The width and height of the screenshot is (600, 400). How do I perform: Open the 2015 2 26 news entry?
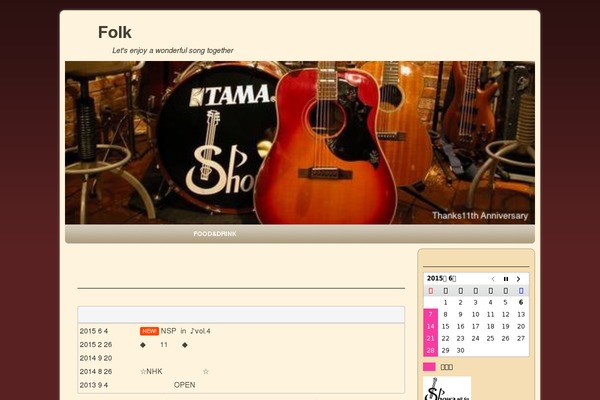[x=164, y=345]
